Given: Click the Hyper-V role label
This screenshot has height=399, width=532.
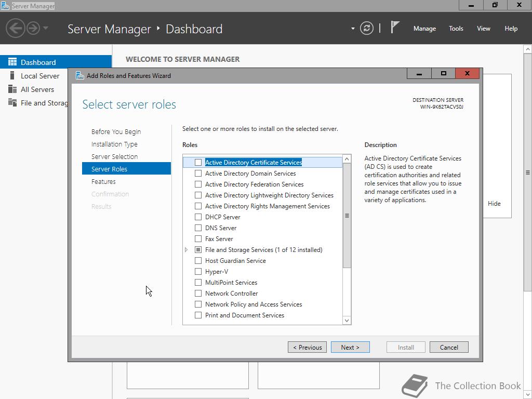Looking at the screenshot, I should pyautogui.click(x=217, y=271).
